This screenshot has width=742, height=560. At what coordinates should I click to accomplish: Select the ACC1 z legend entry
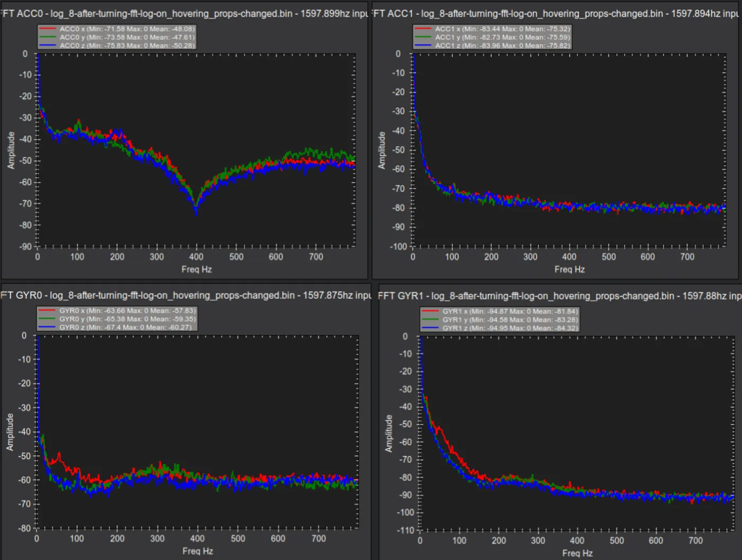pyautogui.click(x=492, y=46)
